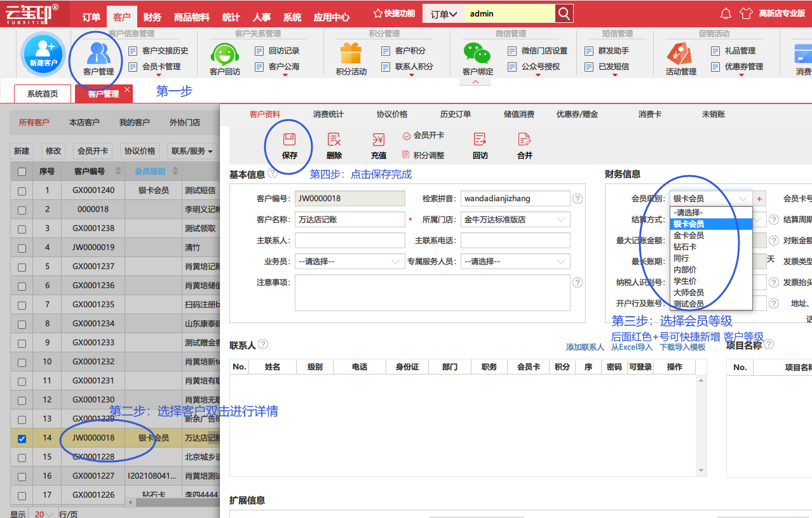Switch to the 历史订单 detail tab

point(456,114)
